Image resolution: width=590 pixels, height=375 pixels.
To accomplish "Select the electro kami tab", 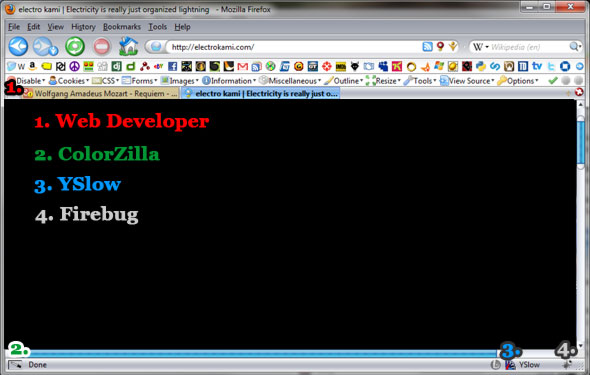I will (261, 93).
